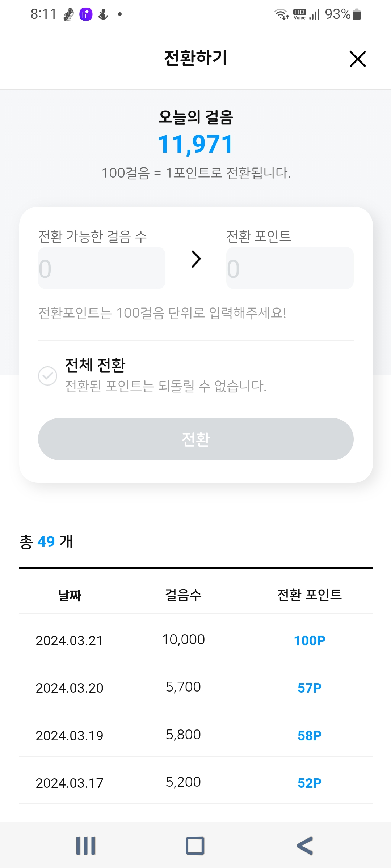The height and width of the screenshot is (868, 391).
Task: Tap the Android recent apps icon
Action: pyautogui.click(x=86, y=846)
